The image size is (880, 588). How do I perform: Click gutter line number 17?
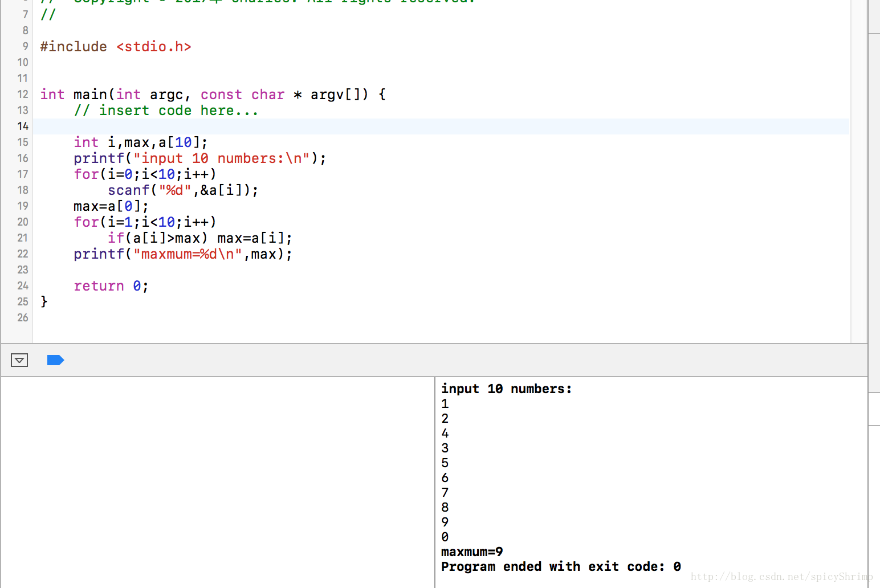(x=23, y=174)
